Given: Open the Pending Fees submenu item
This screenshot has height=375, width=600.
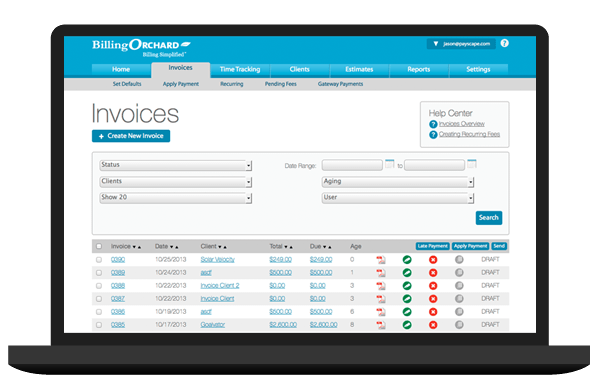Looking at the screenshot, I should [x=280, y=84].
